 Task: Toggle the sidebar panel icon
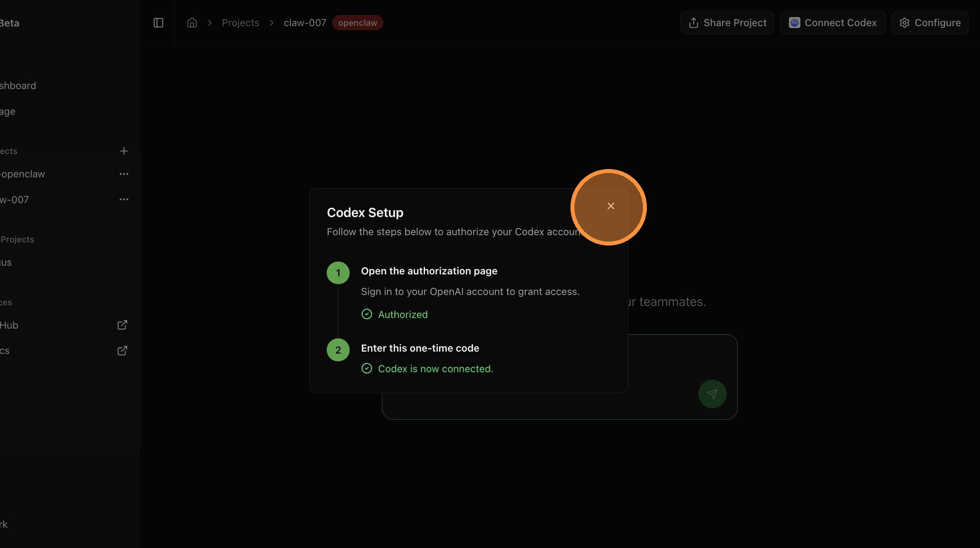click(x=158, y=23)
